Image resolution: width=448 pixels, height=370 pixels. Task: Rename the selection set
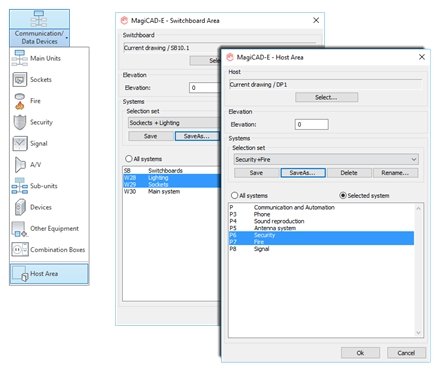pyautogui.click(x=395, y=173)
